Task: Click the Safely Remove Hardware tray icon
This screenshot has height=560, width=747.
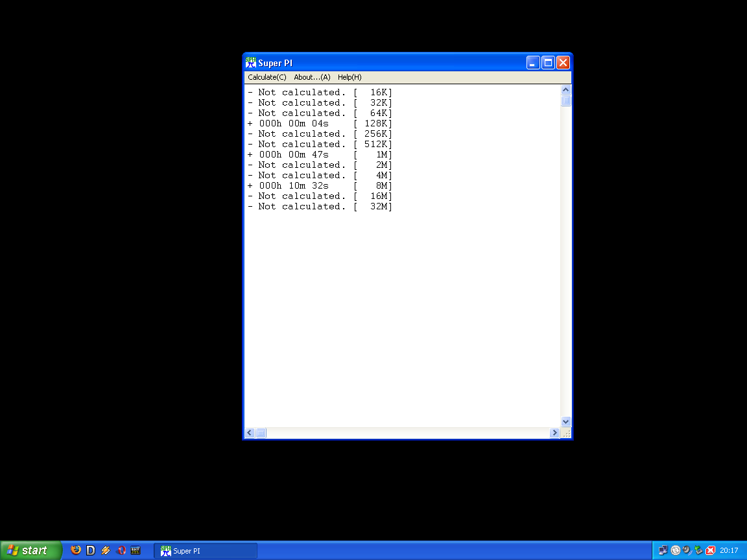Action: pos(699,550)
